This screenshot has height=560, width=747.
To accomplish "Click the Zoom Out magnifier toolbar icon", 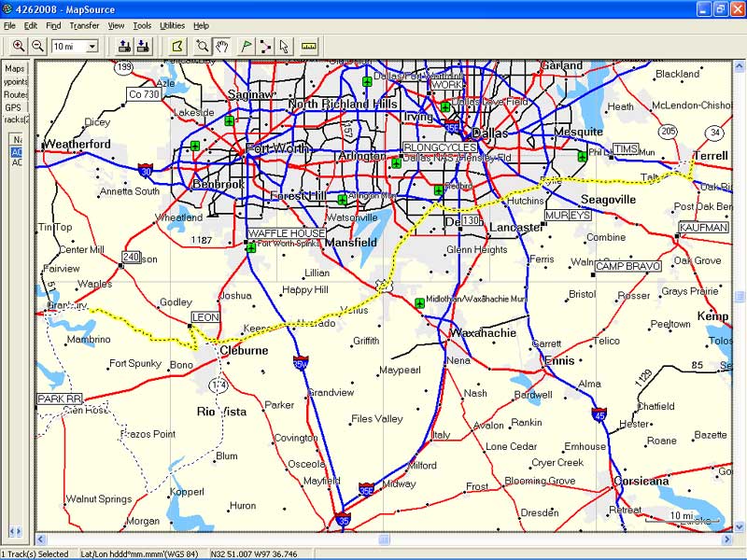I will tap(37, 46).
